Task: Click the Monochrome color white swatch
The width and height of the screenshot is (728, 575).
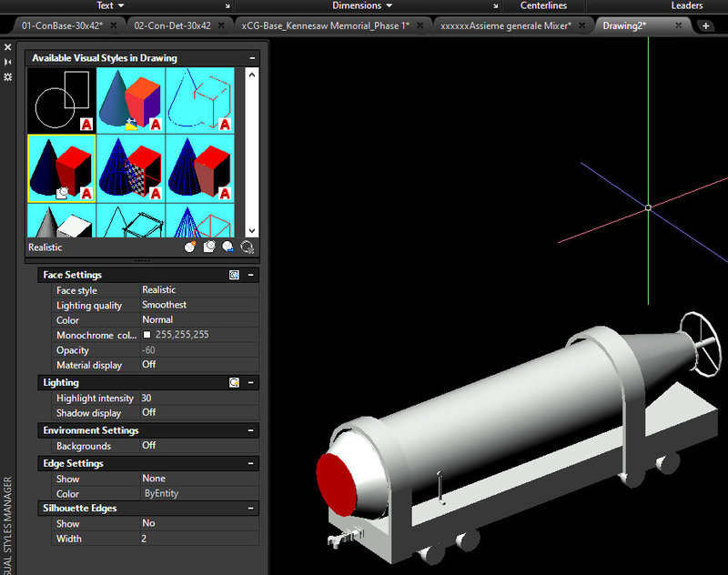Action: click(147, 335)
